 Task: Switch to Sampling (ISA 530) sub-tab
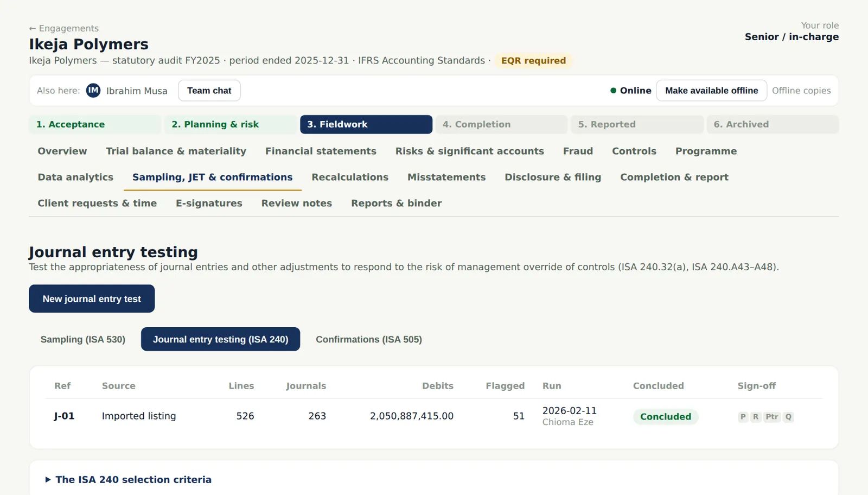[x=83, y=339]
